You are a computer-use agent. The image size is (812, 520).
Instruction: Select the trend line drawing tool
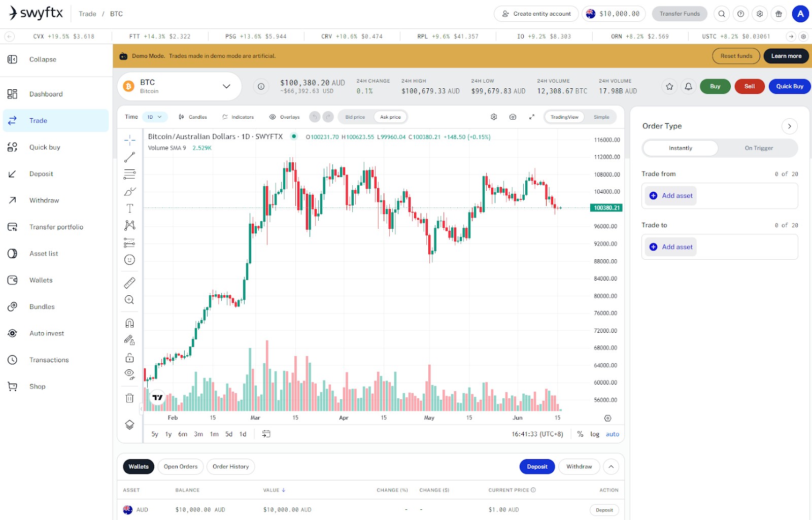point(129,157)
